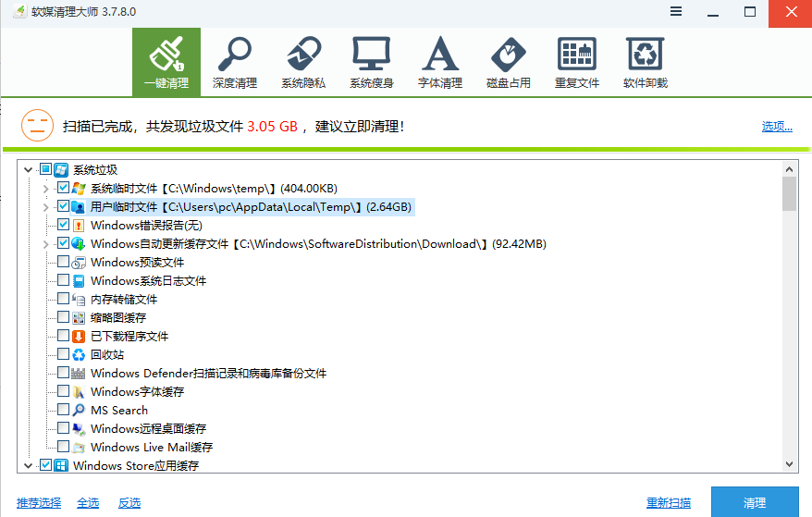This screenshot has width=812, height=517.
Task: Check the 回收站 checkbox
Action: pos(63,354)
